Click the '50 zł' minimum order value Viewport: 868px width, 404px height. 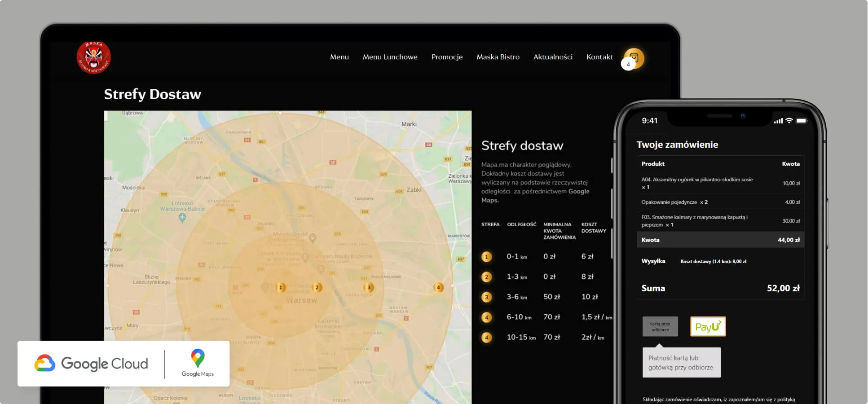point(551,297)
